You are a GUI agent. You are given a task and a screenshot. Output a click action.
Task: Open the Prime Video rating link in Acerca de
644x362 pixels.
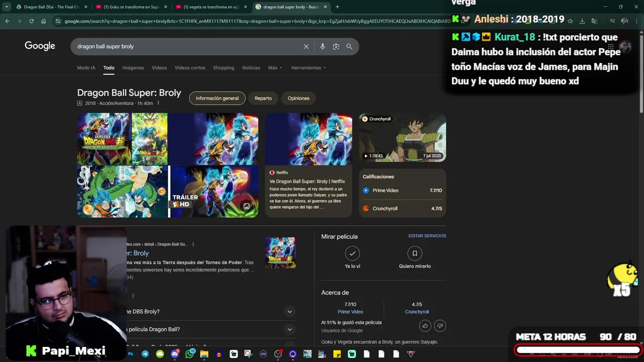(x=350, y=312)
